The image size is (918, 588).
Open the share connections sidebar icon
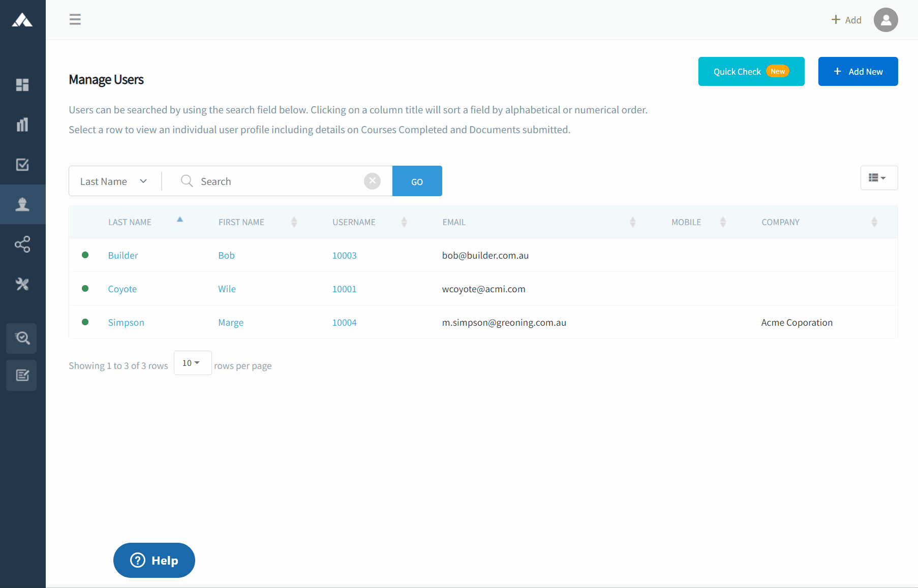22,244
